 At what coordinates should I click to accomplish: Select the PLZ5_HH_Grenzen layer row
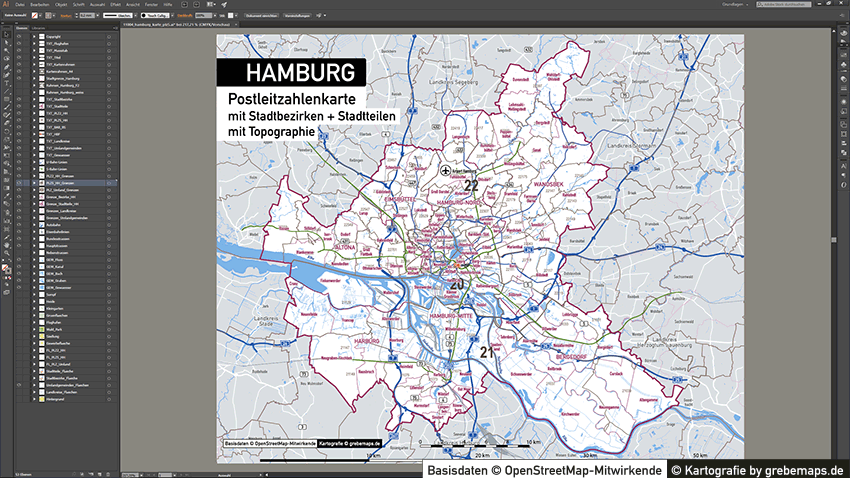(68, 181)
